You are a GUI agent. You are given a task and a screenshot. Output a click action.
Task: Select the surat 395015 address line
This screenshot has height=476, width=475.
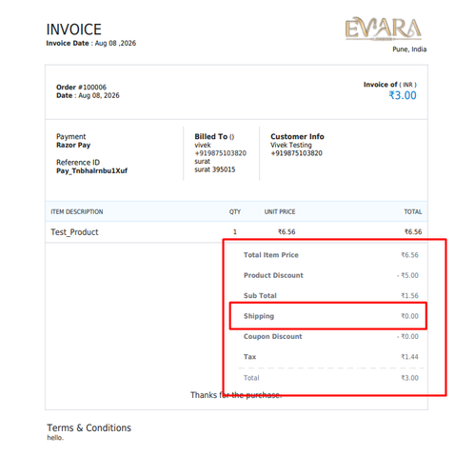[x=215, y=169]
